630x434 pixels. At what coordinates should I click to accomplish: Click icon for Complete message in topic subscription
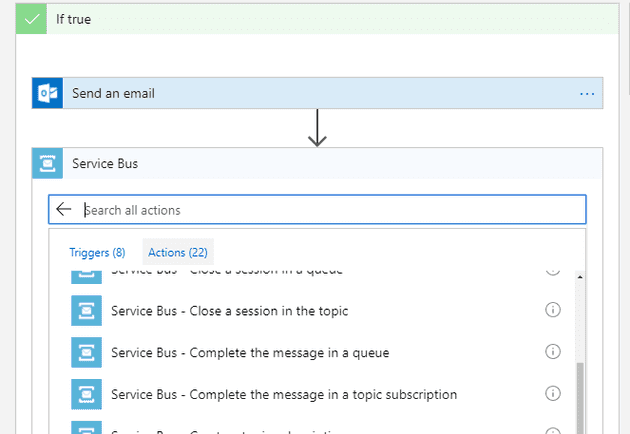click(86, 394)
